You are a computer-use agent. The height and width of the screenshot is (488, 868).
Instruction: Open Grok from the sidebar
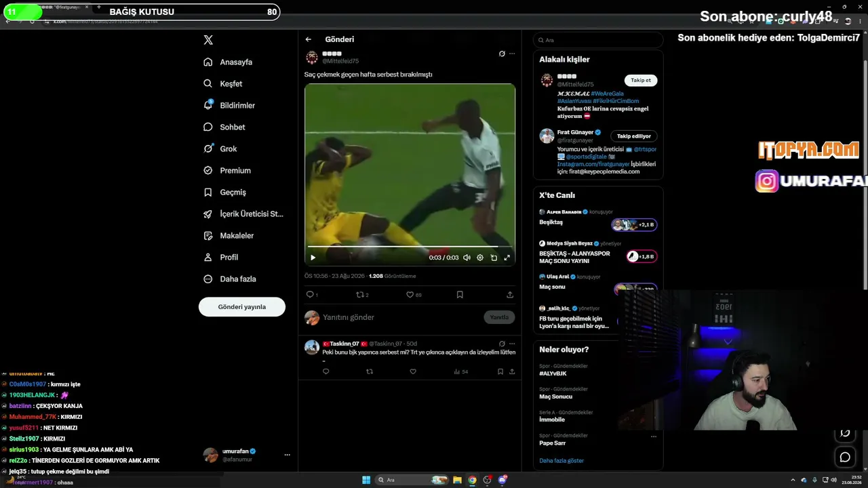pyautogui.click(x=220, y=148)
